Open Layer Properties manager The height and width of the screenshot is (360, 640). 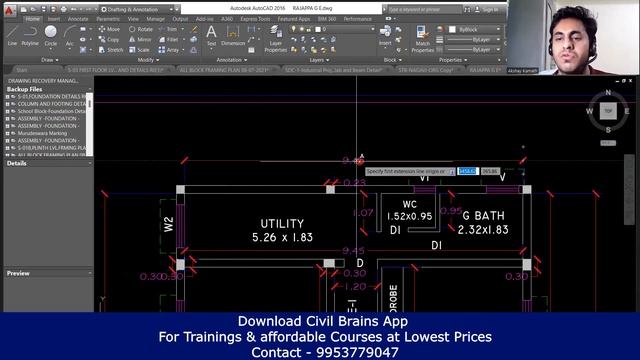tap(276, 39)
